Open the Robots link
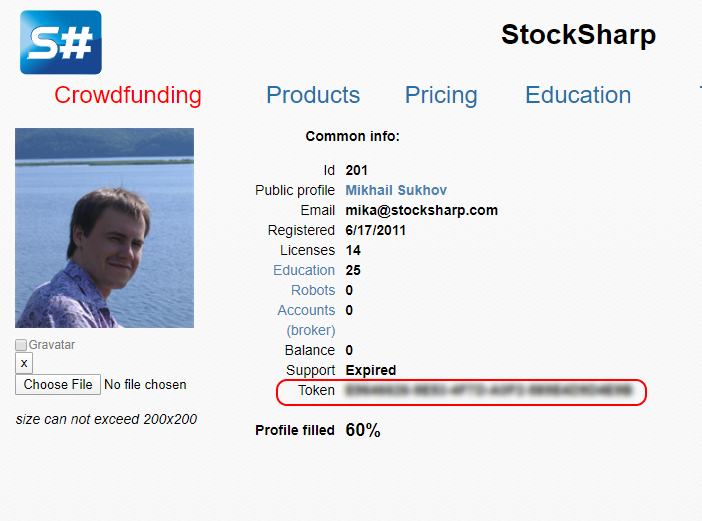 (313, 290)
